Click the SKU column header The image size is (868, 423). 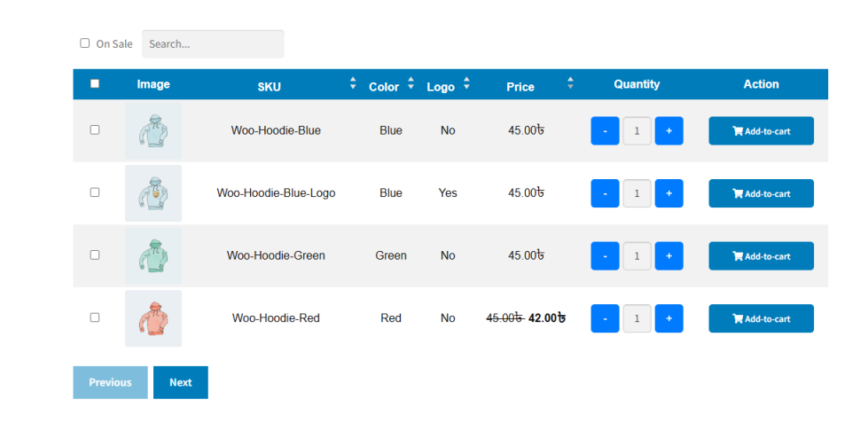coord(269,87)
